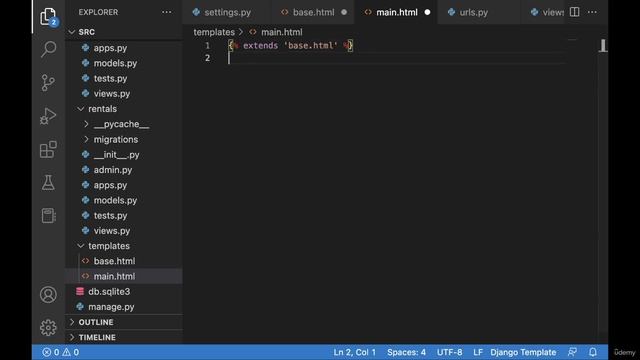The width and height of the screenshot is (640, 360).
Task: Open Run and Debug view icon
Action: pos(48,116)
